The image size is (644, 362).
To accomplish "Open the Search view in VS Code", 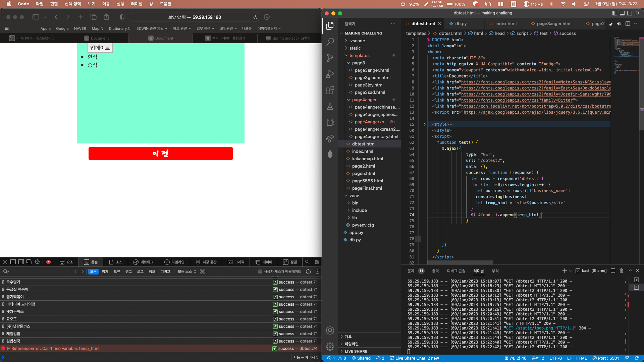I will tap(330, 42).
